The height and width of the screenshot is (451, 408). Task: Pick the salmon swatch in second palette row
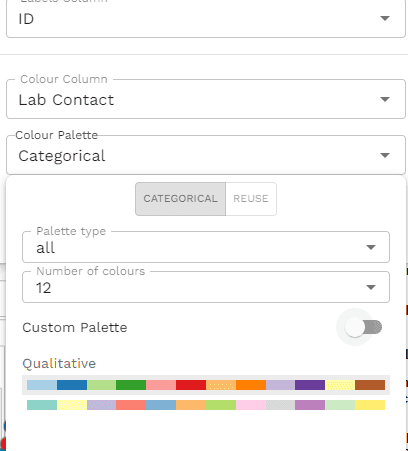(131, 405)
